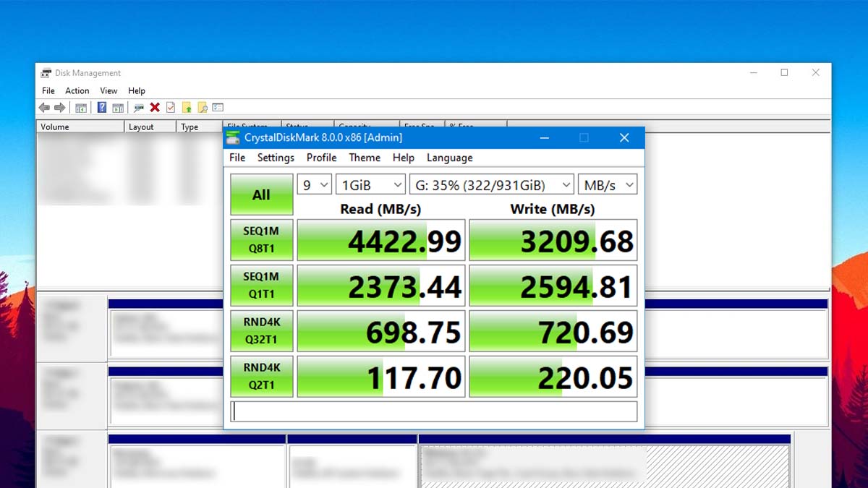Open the drive dropdown showing G: 35%
The width and height of the screenshot is (868, 488).
tap(492, 185)
